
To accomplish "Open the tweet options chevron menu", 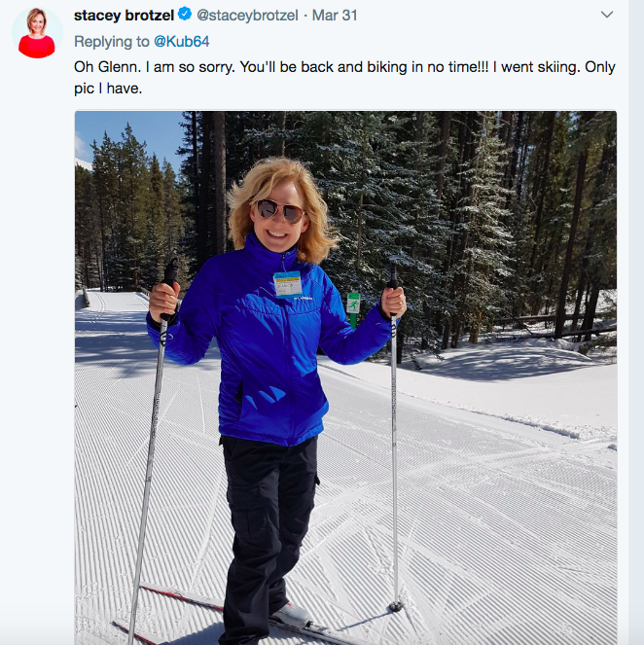I will (607, 15).
